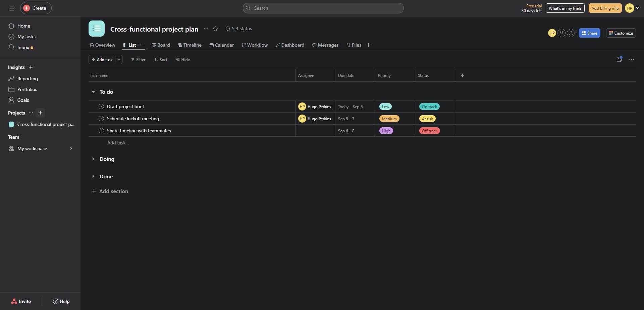Viewport: 644px width, 310px height.
Task: Click the Help button in sidebar footer
Action: tap(61, 301)
